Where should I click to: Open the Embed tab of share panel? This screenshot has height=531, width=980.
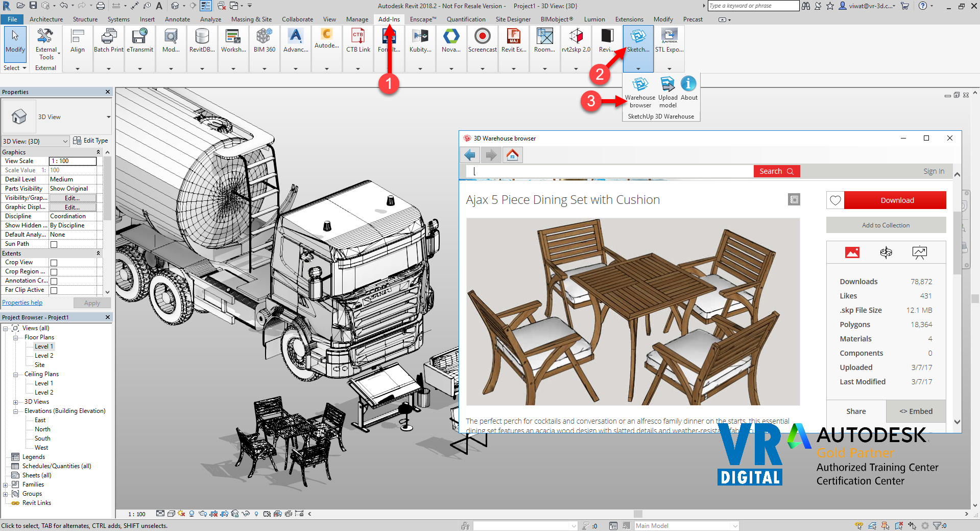[916, 411]
